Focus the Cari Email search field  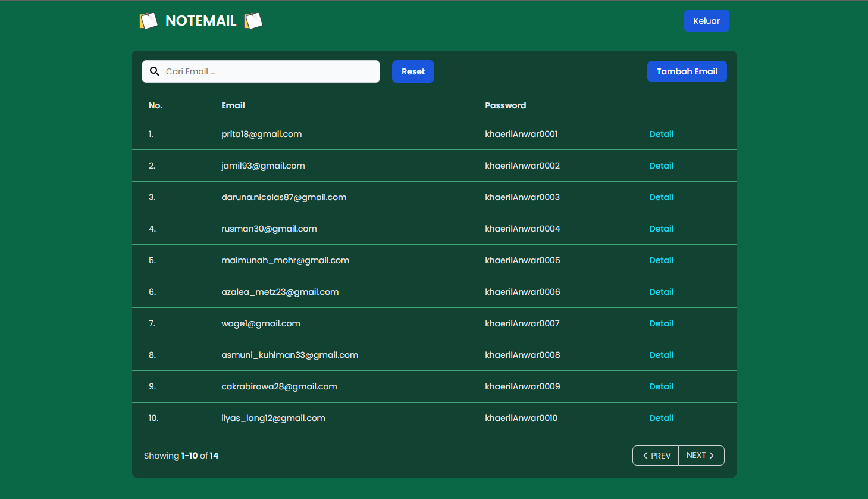(261, 71)
